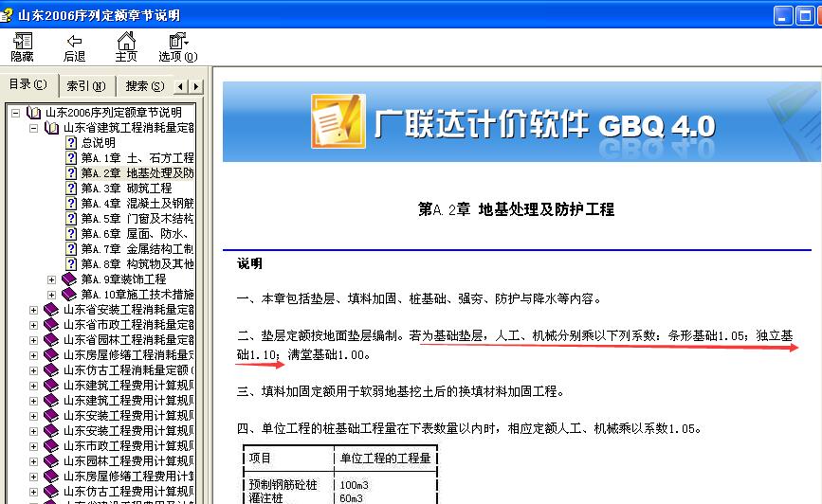Click the book icon of 山东市政工程费用计算规则

(51, 446)
